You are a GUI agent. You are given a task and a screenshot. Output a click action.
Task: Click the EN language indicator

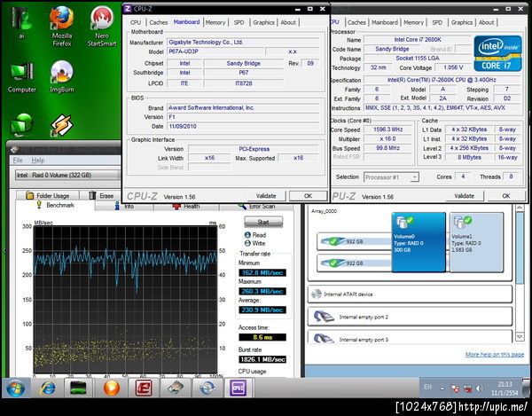(x=428, y=387)
